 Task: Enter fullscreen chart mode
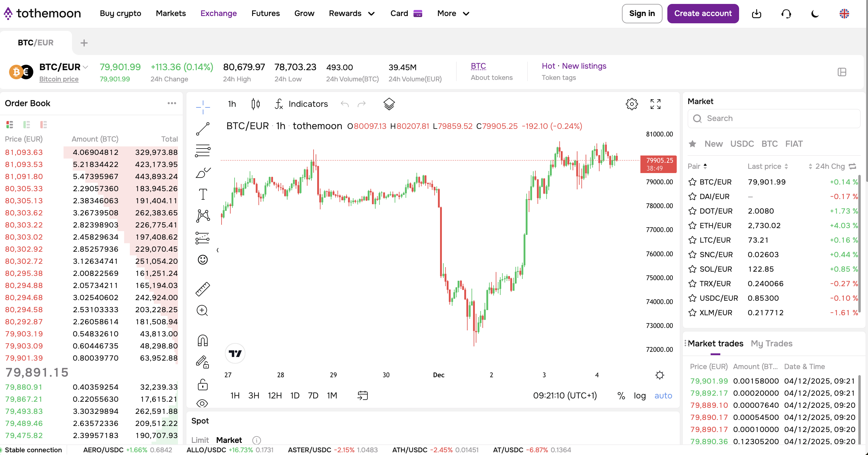point(655,104)
